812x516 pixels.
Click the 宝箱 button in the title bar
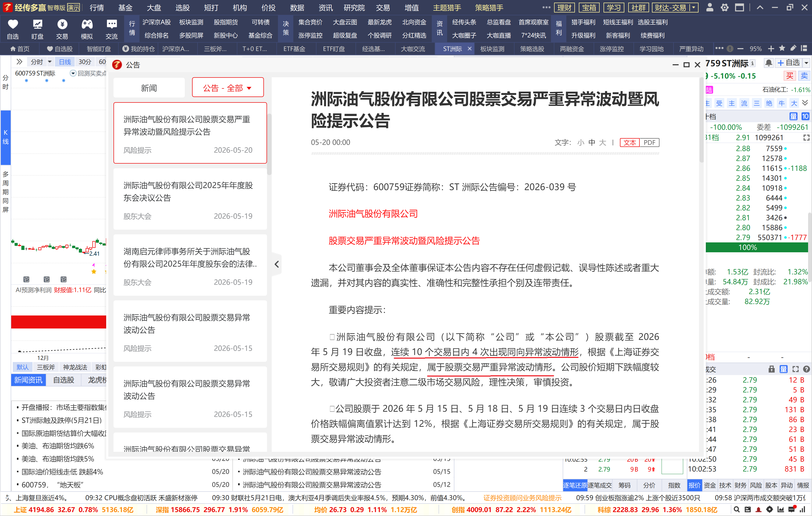click(589, 8)
